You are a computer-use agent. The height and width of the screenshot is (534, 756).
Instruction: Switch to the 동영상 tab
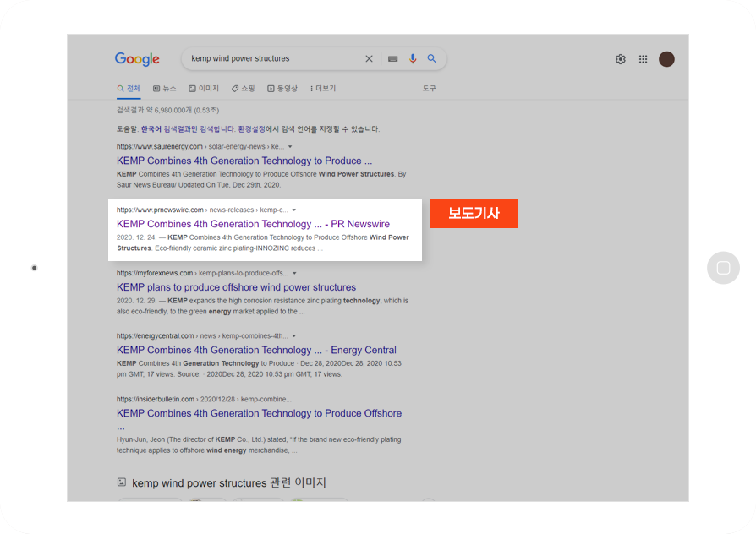pyautogui.click(x=282, y=89)
